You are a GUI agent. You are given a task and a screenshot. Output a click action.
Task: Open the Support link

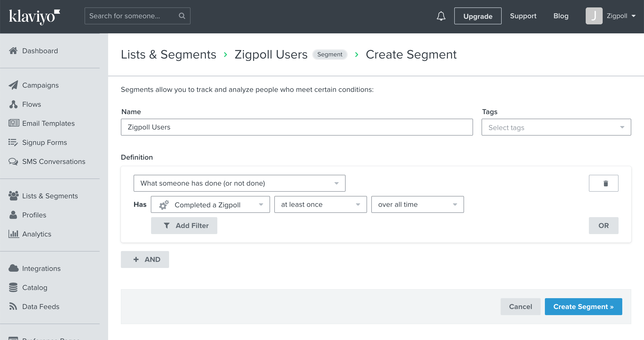[523, 16]
